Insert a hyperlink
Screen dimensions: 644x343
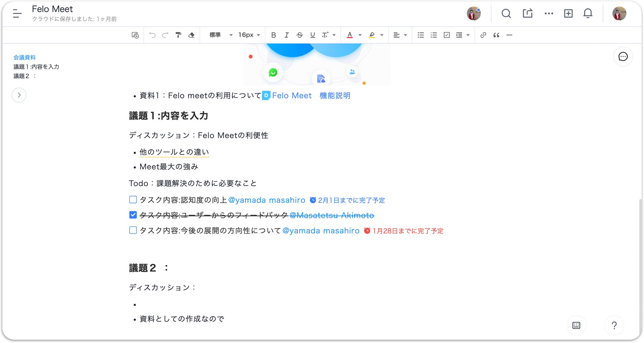pyautogui.click(x=483, y=35)
